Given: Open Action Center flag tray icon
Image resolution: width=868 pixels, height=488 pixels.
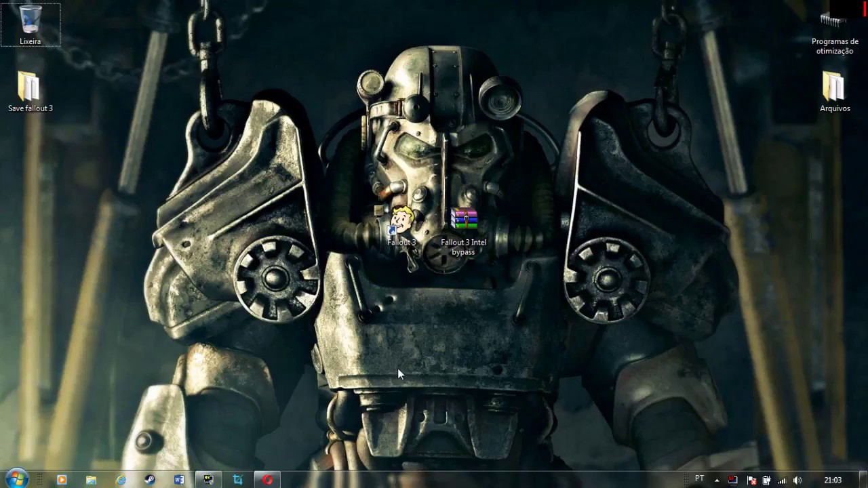Looking at the screenshot, I should [x=751, y=480].
